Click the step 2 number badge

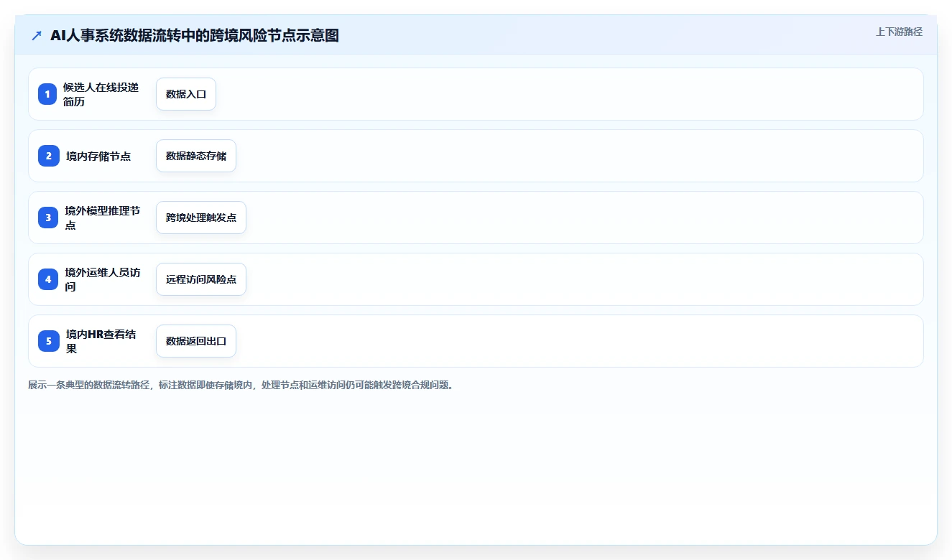coord(49,156)
